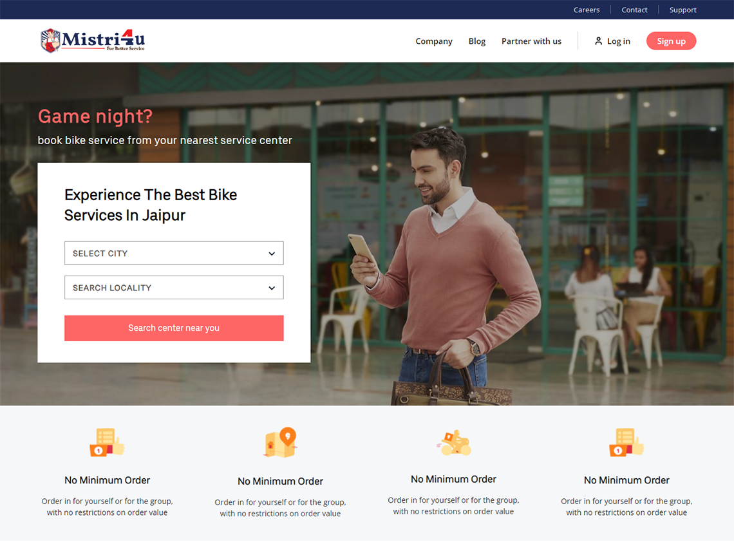The width and height of the screenshot is (734, 560).
Task: Click the second No Minimum Order heading
Action: pos(280,481)
